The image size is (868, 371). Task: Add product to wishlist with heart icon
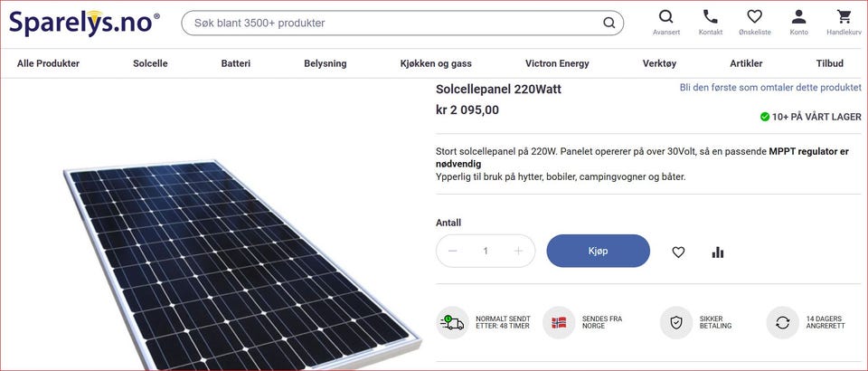[x=678, y=252]
